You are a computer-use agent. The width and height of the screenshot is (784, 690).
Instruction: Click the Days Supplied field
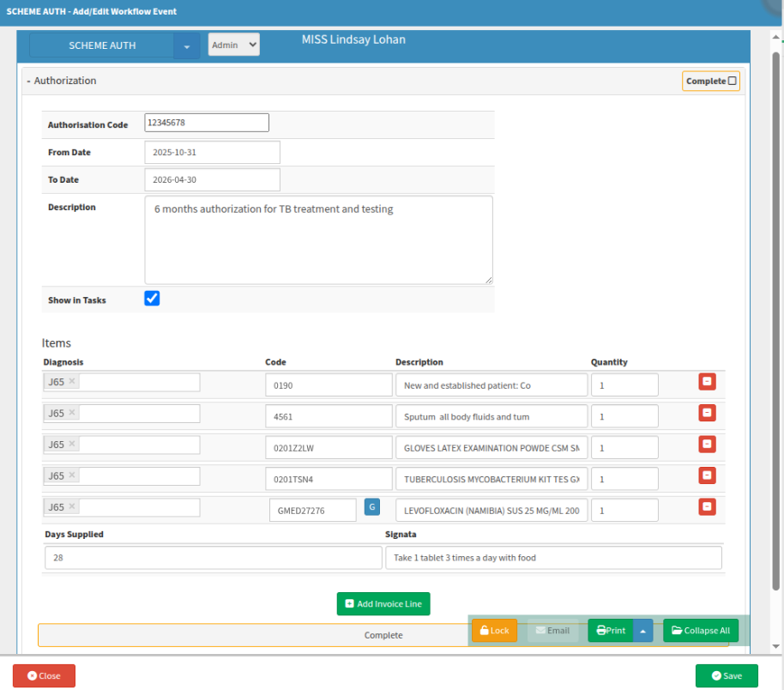pos(214,557)
